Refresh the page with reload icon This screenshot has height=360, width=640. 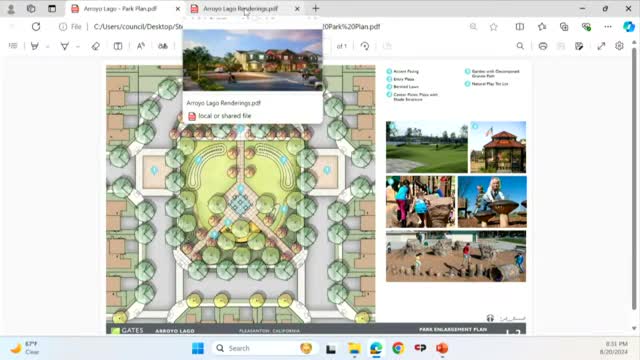[36, 27]
